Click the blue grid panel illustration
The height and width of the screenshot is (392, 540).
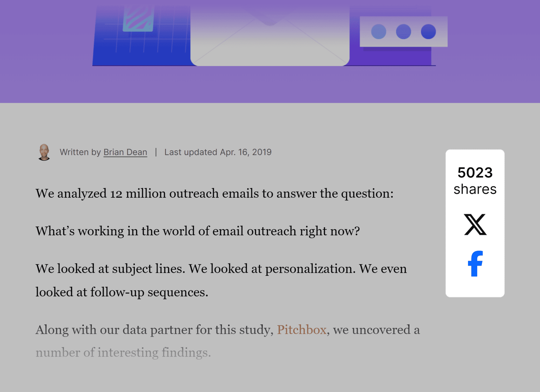[142, 36]
